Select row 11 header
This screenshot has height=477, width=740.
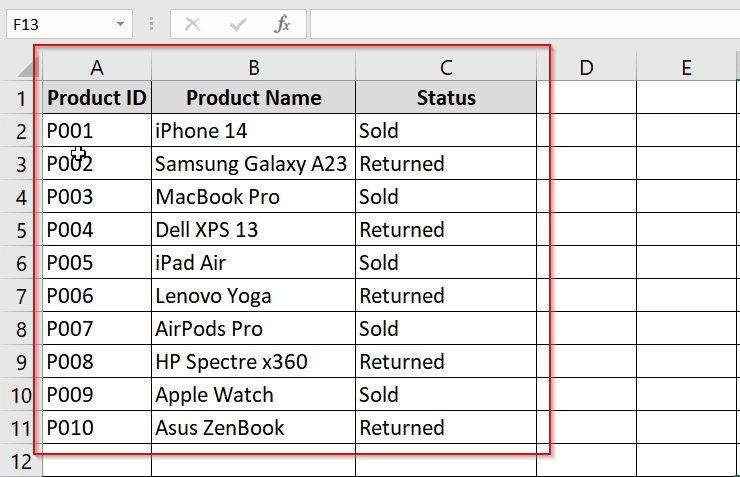pos(21,428)
